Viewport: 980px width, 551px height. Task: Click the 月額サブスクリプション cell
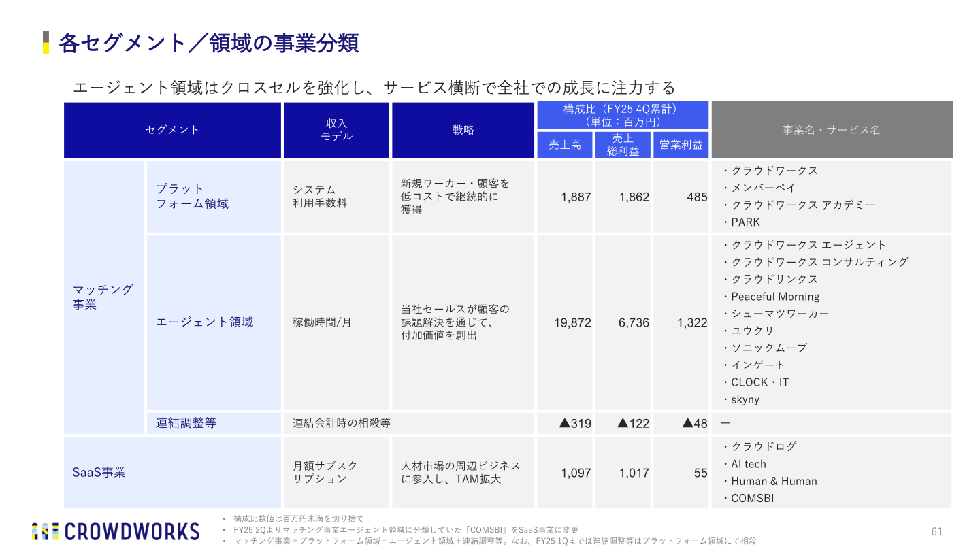coord(336,472)
